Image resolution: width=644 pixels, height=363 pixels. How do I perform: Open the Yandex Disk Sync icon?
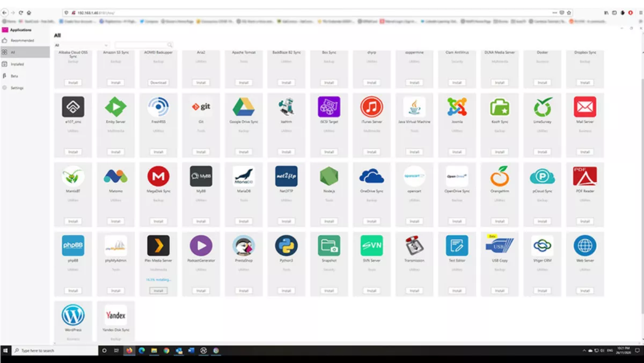point(115,315)
